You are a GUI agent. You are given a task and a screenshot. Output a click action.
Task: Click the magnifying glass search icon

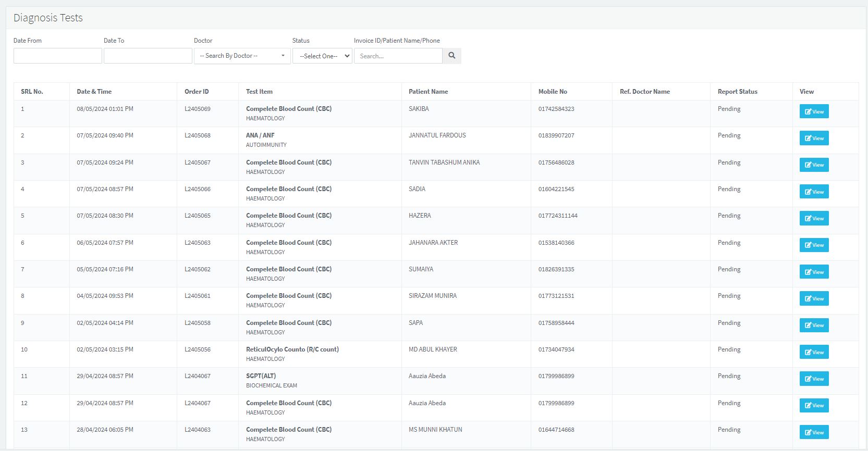[451, 56]
